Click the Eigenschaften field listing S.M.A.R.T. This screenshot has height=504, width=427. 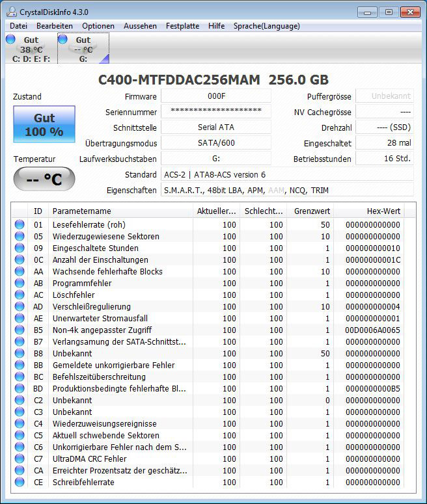pos(287,191)
